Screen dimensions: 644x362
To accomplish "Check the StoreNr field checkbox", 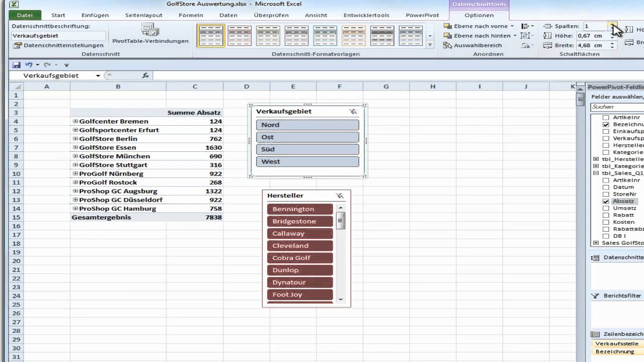I will point(606,194).
